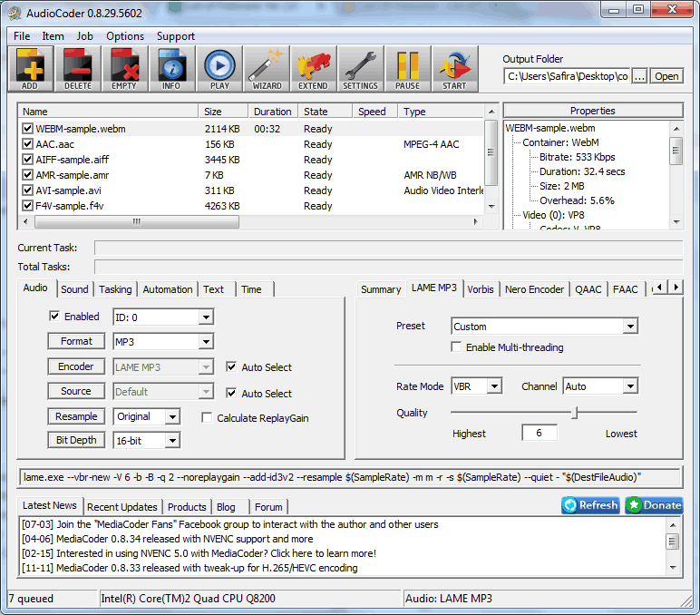Click the AudioCoder title bar app icon
The image size is (700, 615).
coord(15,13)
